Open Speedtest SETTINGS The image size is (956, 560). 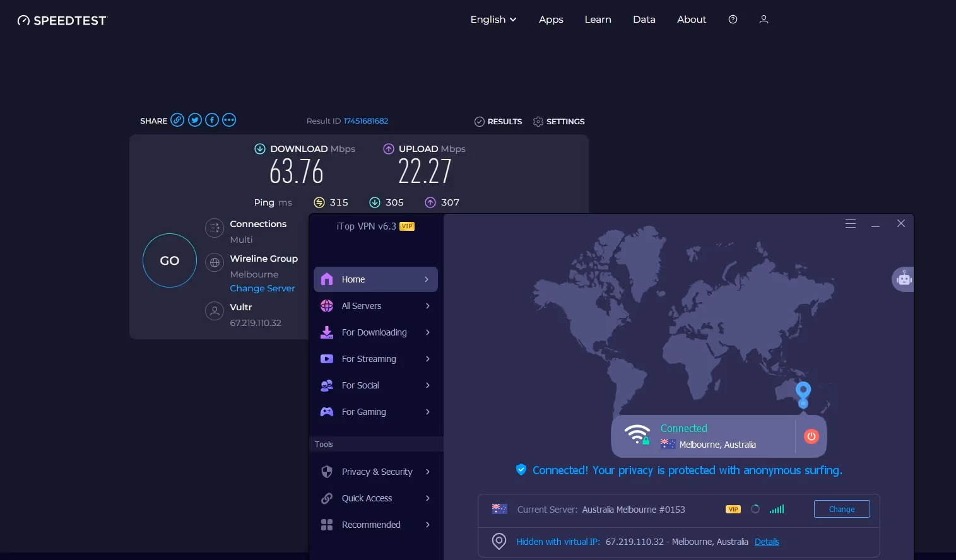559,122
